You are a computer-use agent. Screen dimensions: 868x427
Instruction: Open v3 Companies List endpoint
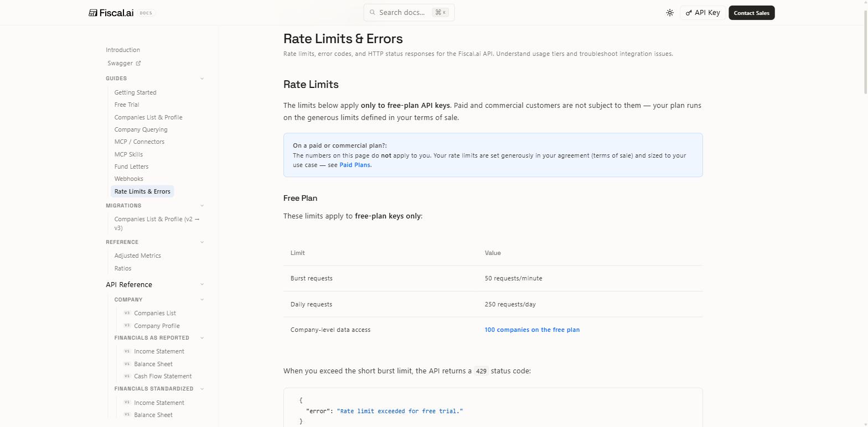[149, 313]
